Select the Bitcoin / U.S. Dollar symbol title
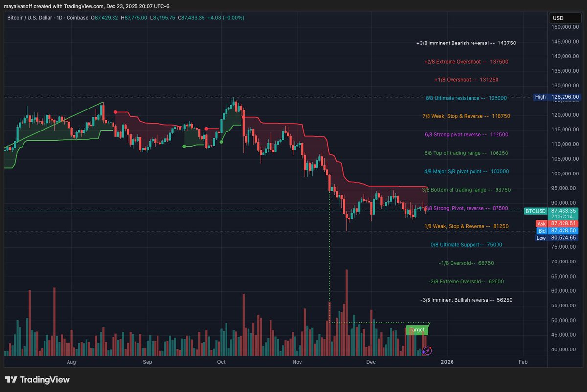 coord(29,17)
